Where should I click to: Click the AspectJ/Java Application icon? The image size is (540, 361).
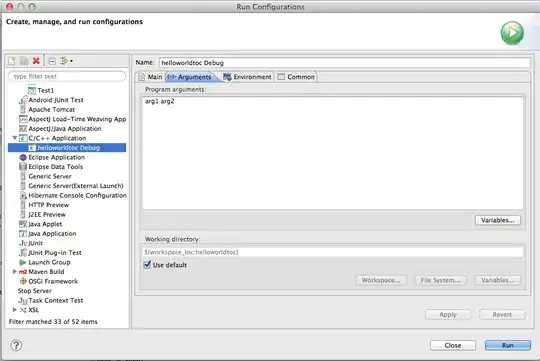pyautogui.click(x=23, y=128)
